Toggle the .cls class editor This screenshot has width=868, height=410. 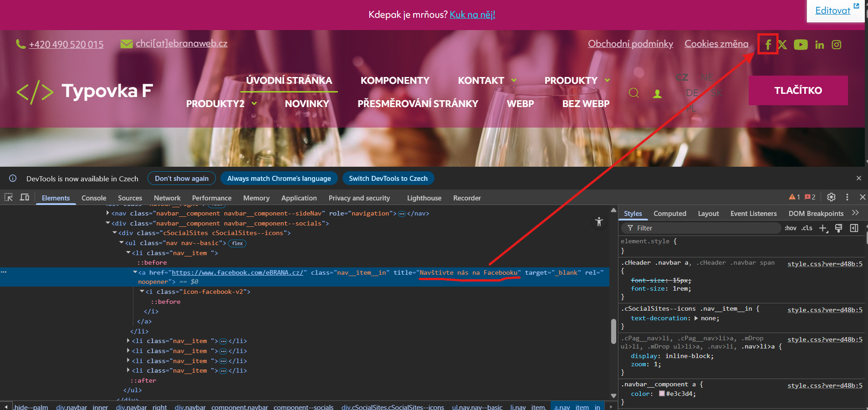point(807,228)
